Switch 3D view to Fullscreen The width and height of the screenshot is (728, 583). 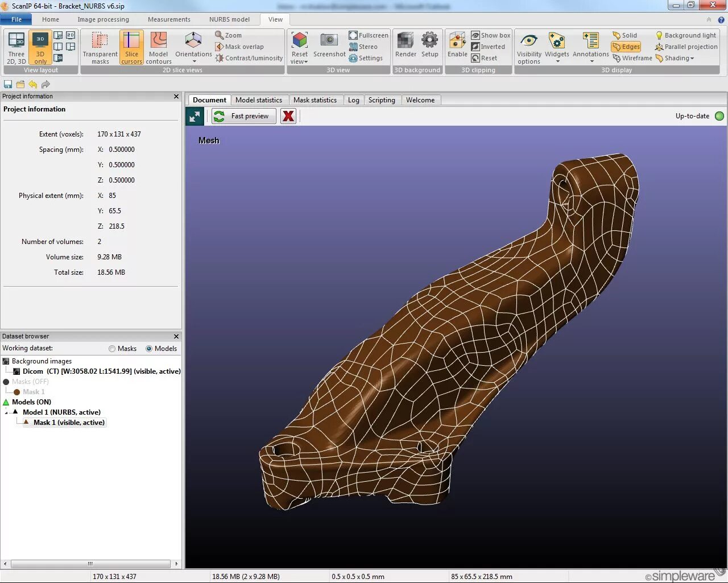(x=369, y=35)
